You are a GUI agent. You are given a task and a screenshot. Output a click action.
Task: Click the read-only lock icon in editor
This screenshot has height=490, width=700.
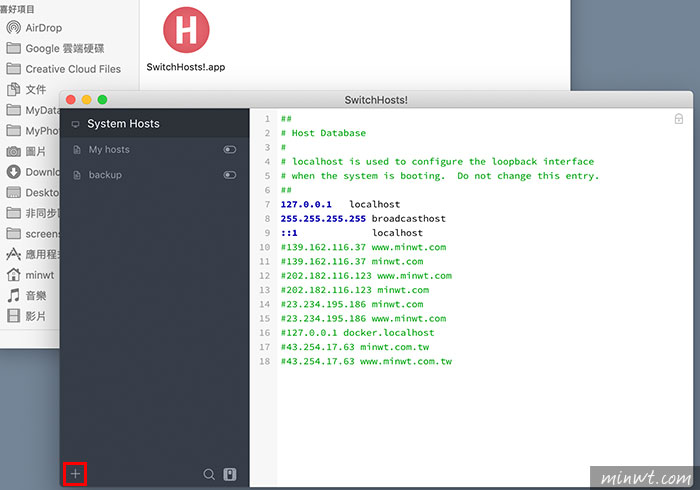point(679,119)
